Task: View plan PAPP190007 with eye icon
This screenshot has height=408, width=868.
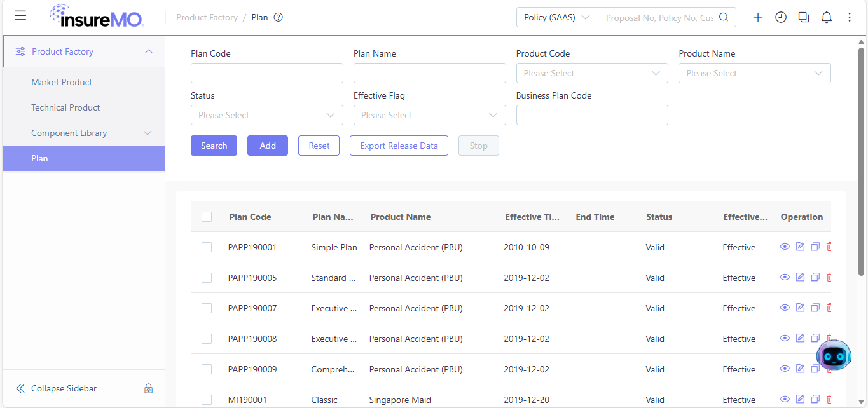Action: pyautogui.click(x=785, y=308)
